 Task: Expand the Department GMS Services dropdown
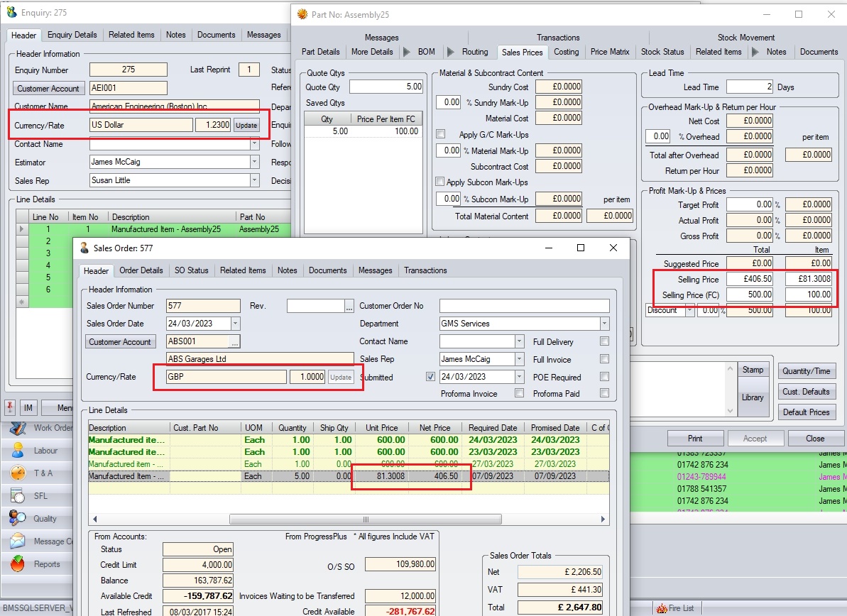pyautogui.click(x=604, y=324)
